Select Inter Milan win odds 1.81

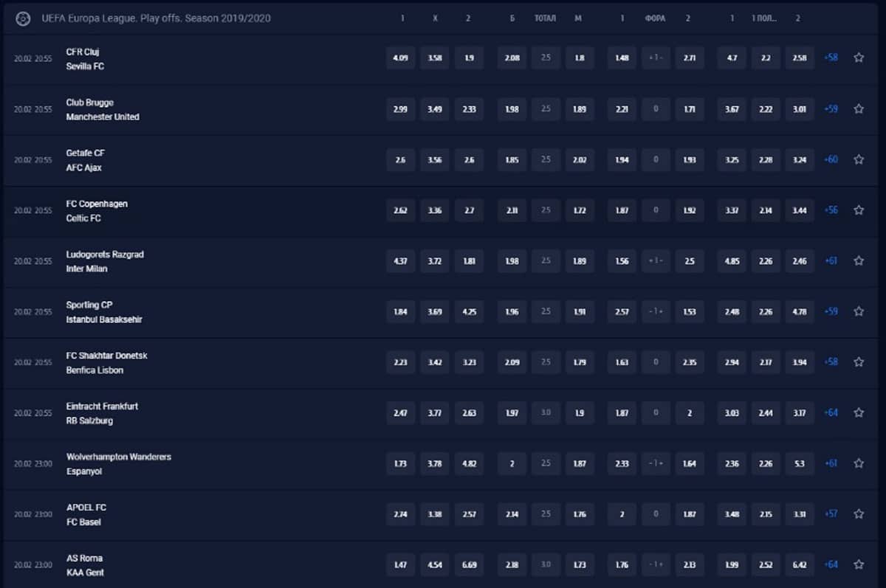[x=469, y=260]
